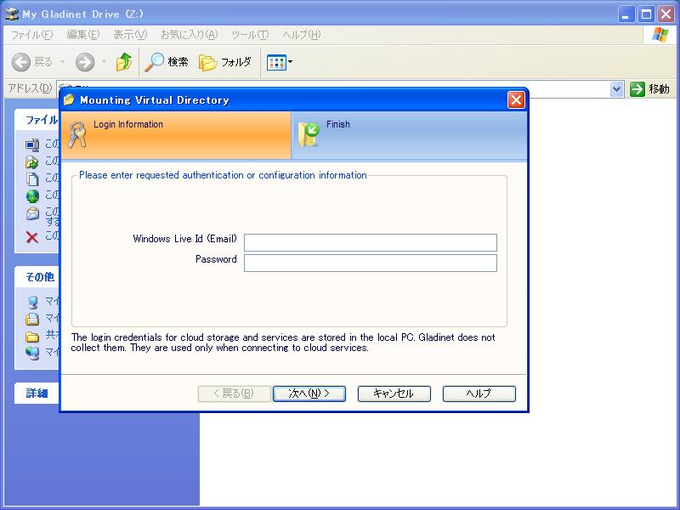Click the My Gladinet Drive title bar icon
This screenshot has width=680, height=510.
(12, 14)
